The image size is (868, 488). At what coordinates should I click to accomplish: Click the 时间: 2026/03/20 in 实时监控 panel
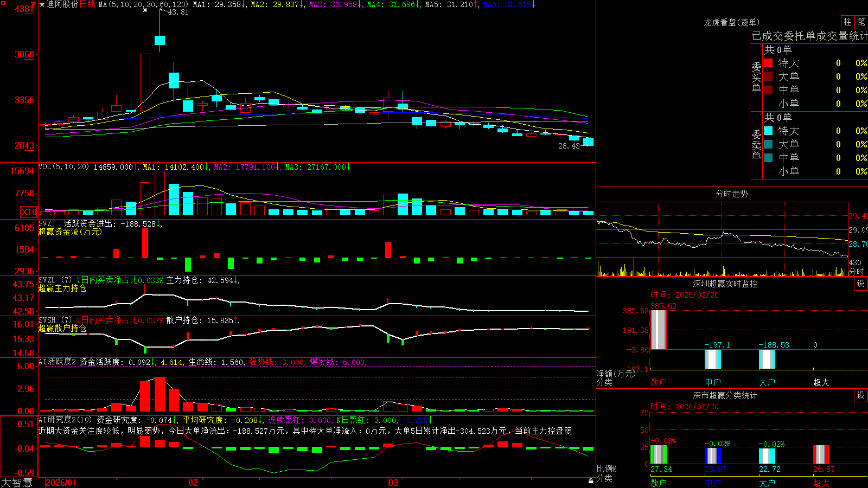pos(685,295)
